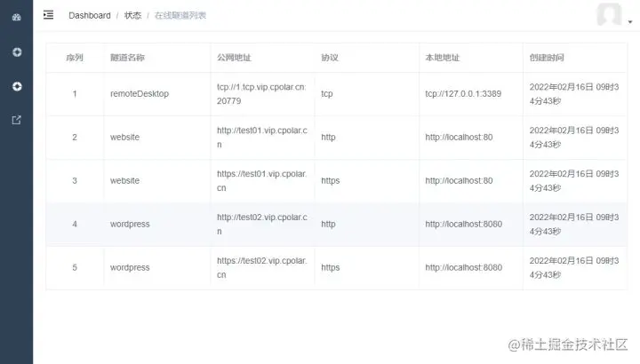Click http://test02.vip.cpolar.cn public address
This screenshot has height=364, width=640.
coord(262,225)
